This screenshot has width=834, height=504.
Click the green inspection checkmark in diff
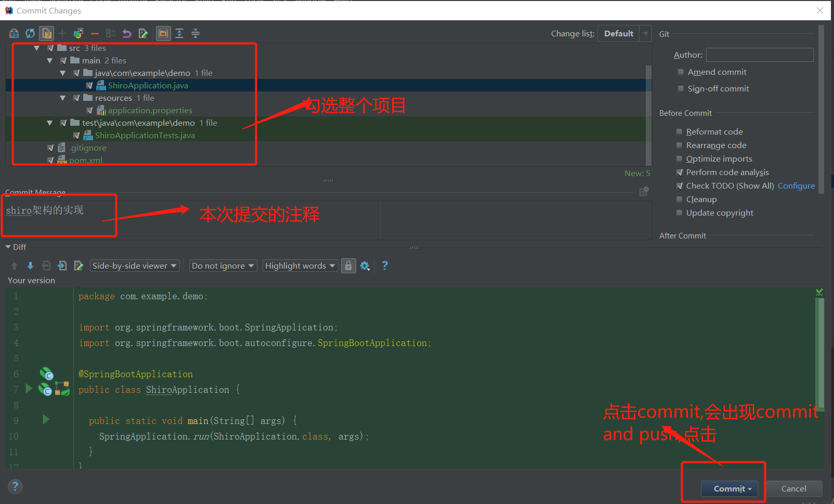click(x=819, y=293)
